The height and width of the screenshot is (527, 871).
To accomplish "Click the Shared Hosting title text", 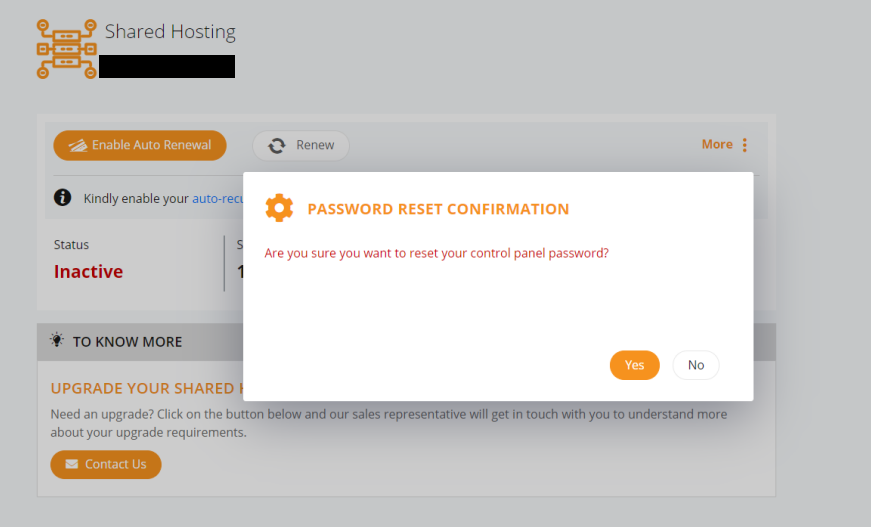I will pyautogui.click(x=170, y=32).
